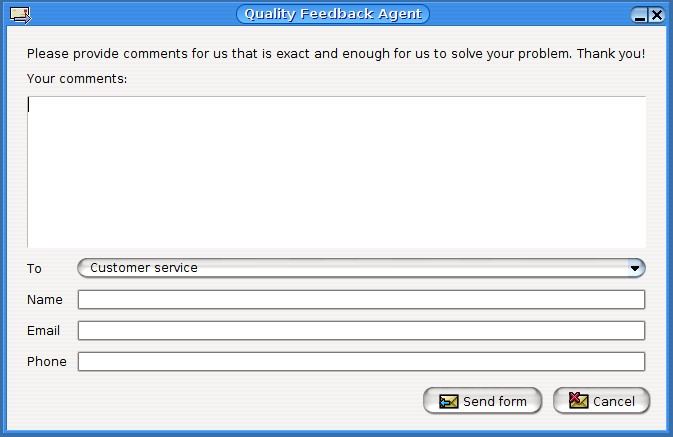Click the envelope icon on Send form
Viewport: 673px width, 437px height.
(x=448, y=401)
